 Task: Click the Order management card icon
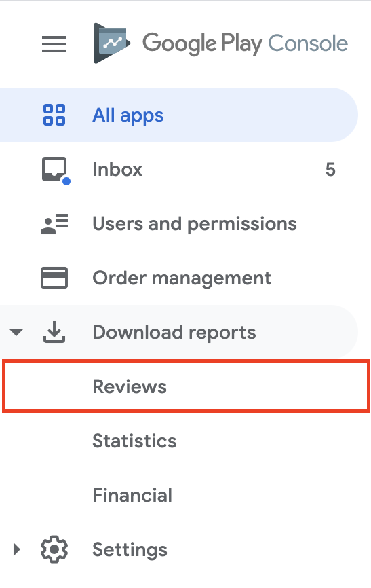click(x=54, y=278)
